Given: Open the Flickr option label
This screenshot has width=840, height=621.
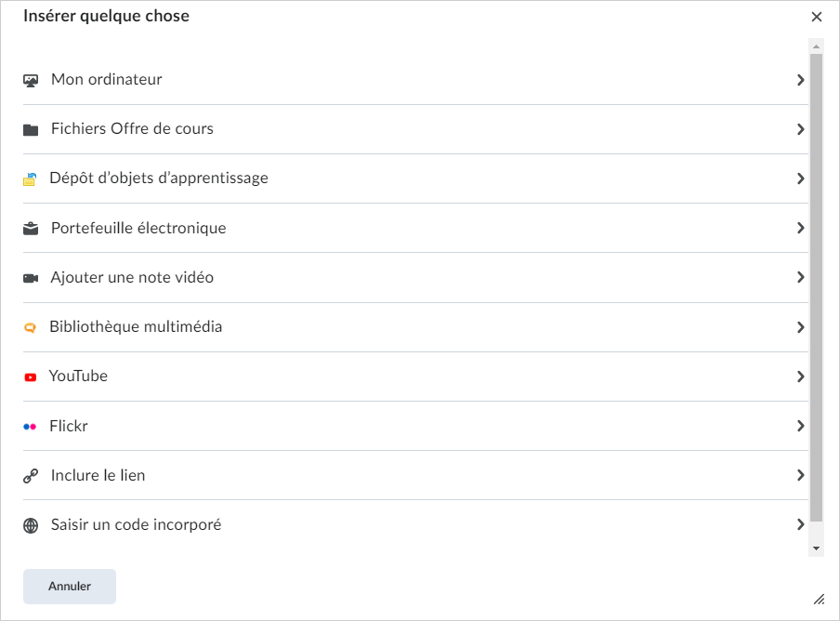Looking at the screenshot, I should tap(69, 426).
